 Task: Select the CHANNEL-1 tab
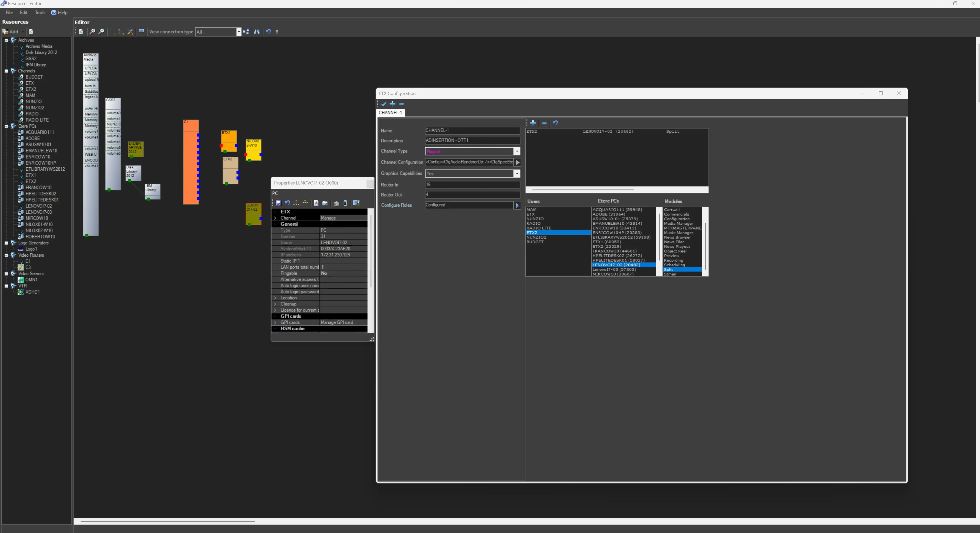click(x=390, y=113)
